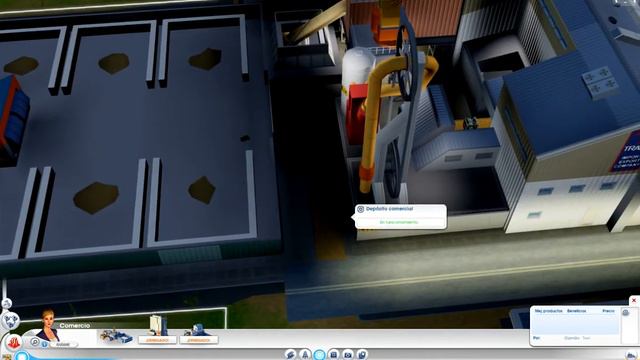640x360 pixels.
Task: Click the Mejores productos column header
Action: [x=549, y=311]
